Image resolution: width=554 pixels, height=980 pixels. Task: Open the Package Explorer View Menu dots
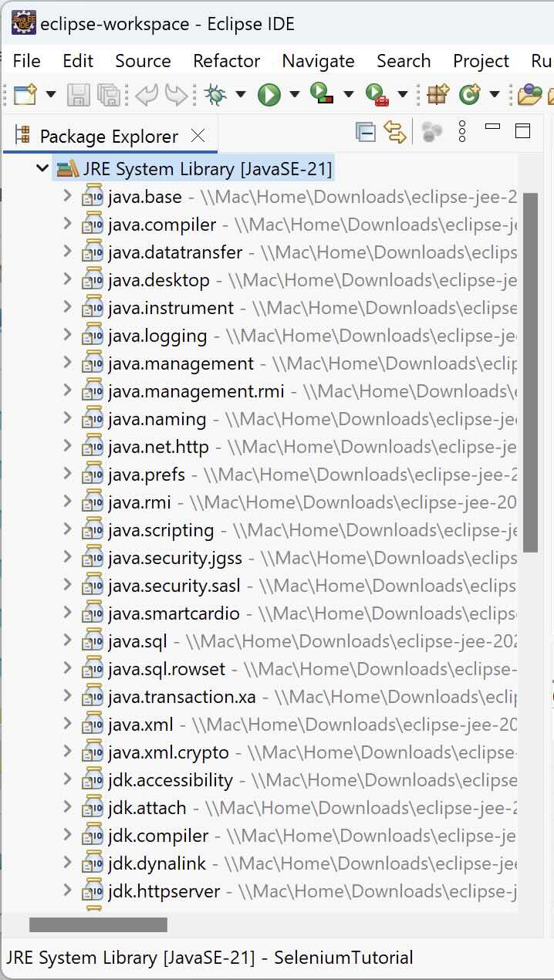pyautogui.click(x=462, y=132)
